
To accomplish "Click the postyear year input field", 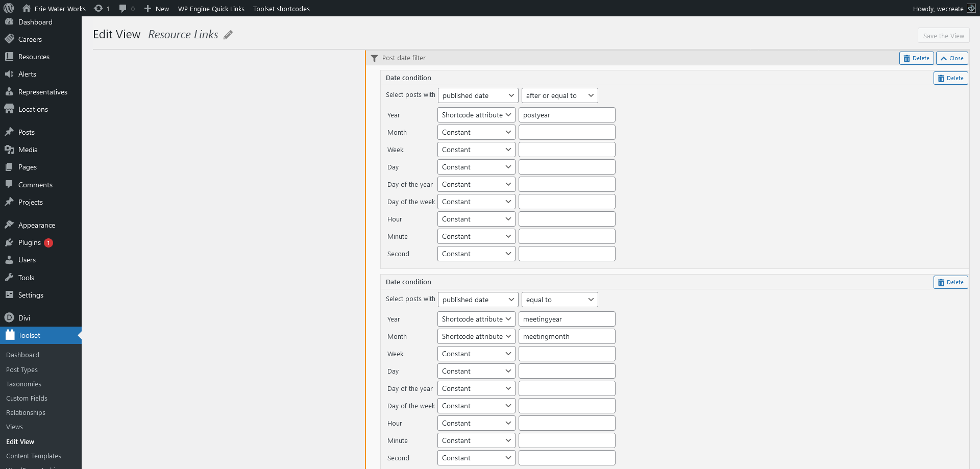I will tap(567, 115).
